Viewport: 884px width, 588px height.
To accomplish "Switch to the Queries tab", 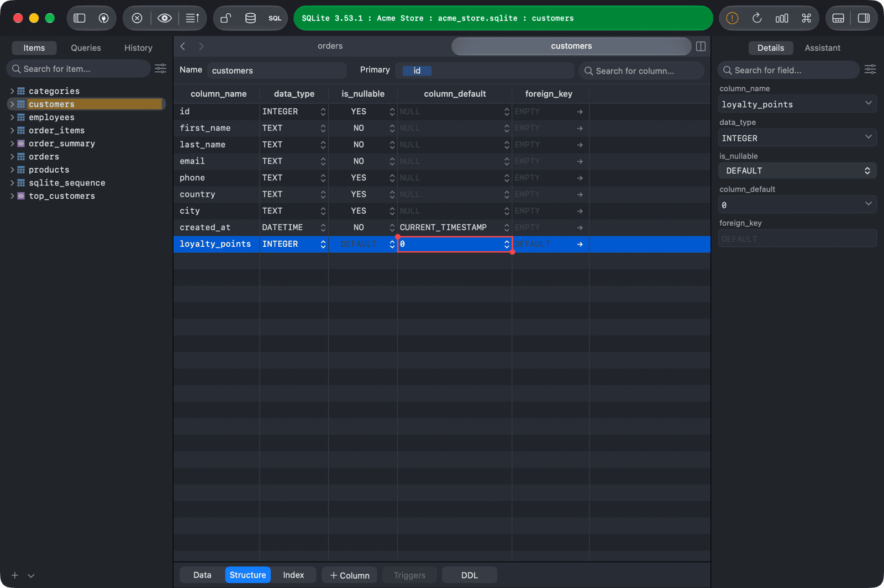I will click(x=86, y=48).
